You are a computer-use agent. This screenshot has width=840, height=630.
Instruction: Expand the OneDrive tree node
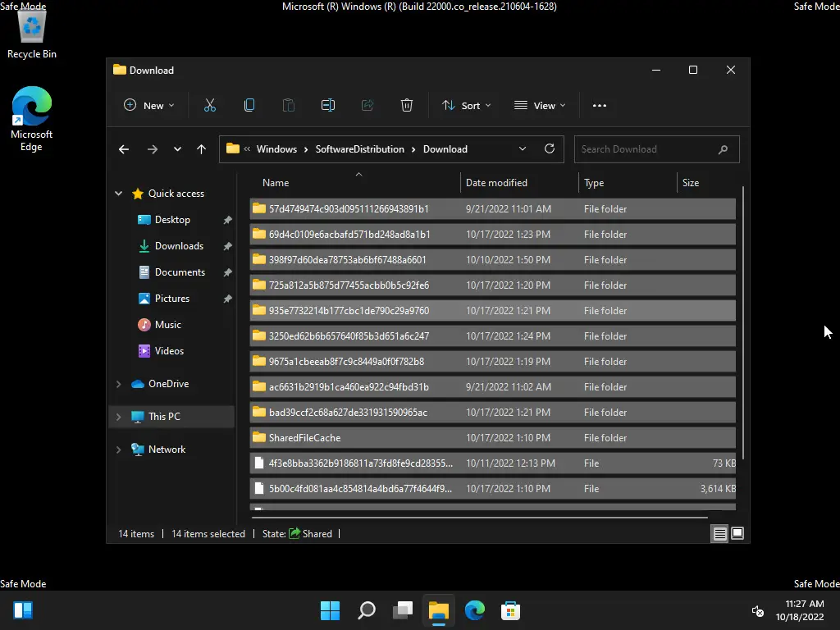pos(118,384)
